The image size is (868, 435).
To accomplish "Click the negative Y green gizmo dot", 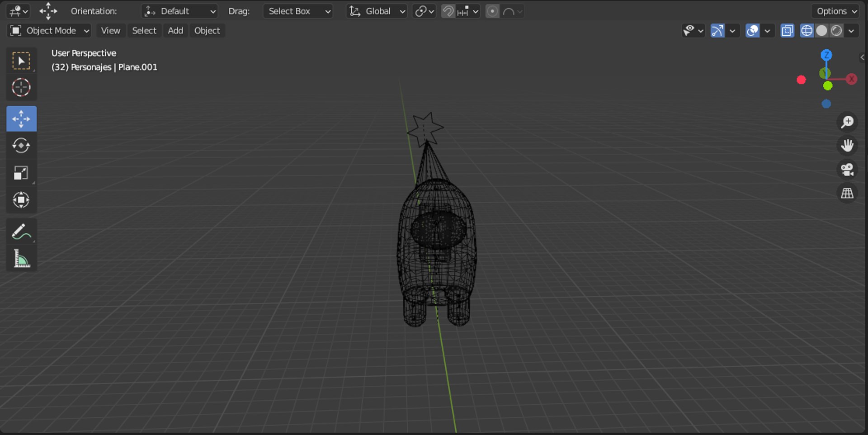I will point(828,86).
